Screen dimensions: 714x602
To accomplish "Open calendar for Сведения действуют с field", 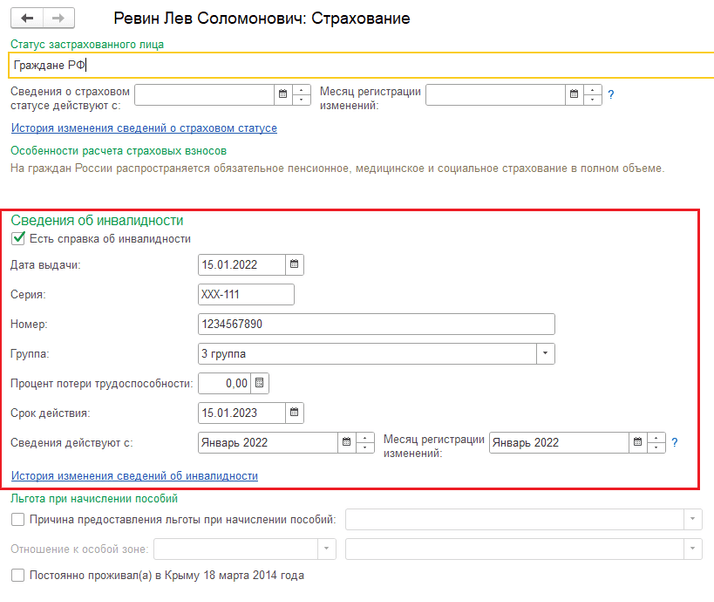I will 347,442.
